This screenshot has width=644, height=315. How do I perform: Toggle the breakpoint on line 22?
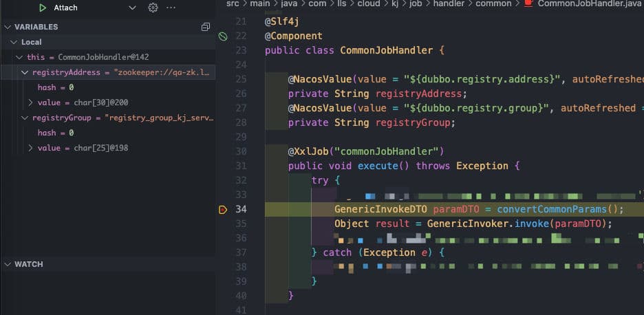coord(223,36)
